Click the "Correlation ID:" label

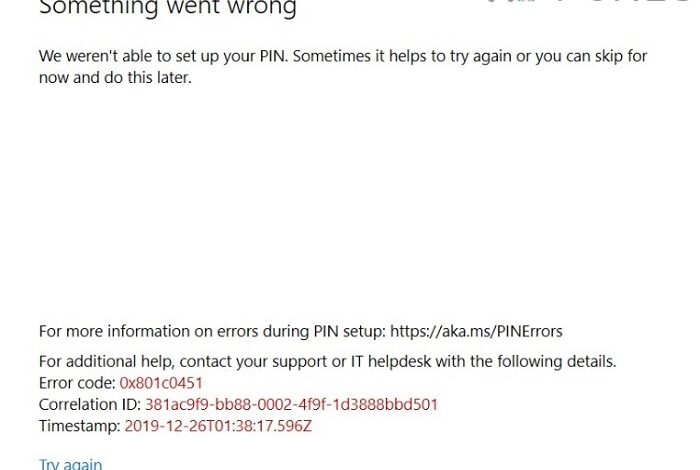coord(89,404)
